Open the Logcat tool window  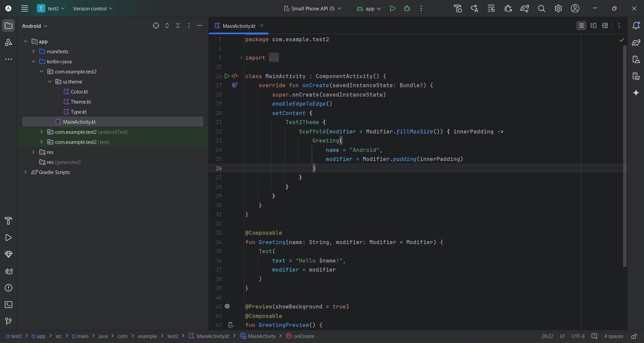coord(8,271)
